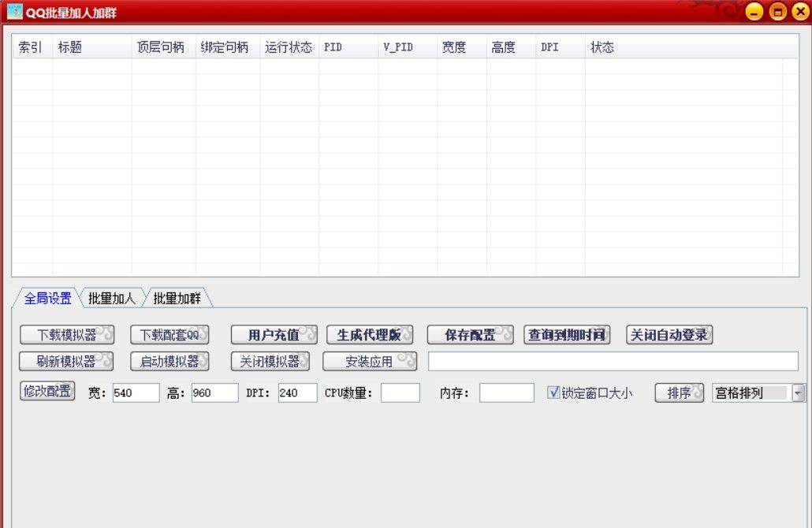Click 关闭自动登录 button
The image size is (812, 528).
tap(669, 335)
